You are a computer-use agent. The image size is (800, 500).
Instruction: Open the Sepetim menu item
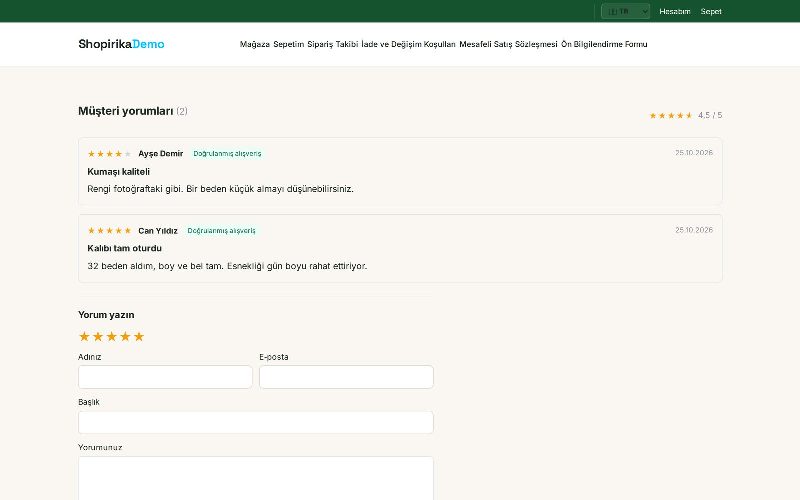(x=288, y=44)
